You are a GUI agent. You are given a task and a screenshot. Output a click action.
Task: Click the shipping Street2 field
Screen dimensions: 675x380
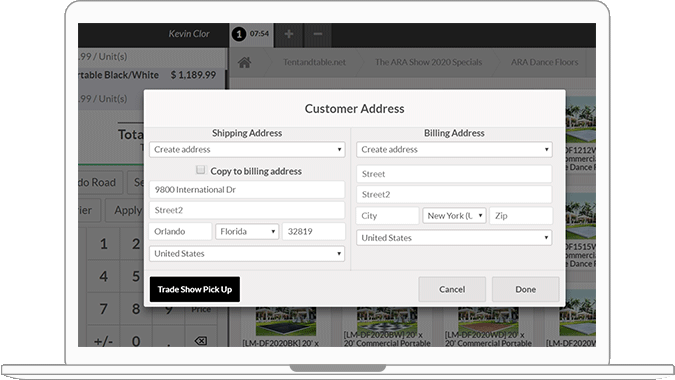pos(247,210)
